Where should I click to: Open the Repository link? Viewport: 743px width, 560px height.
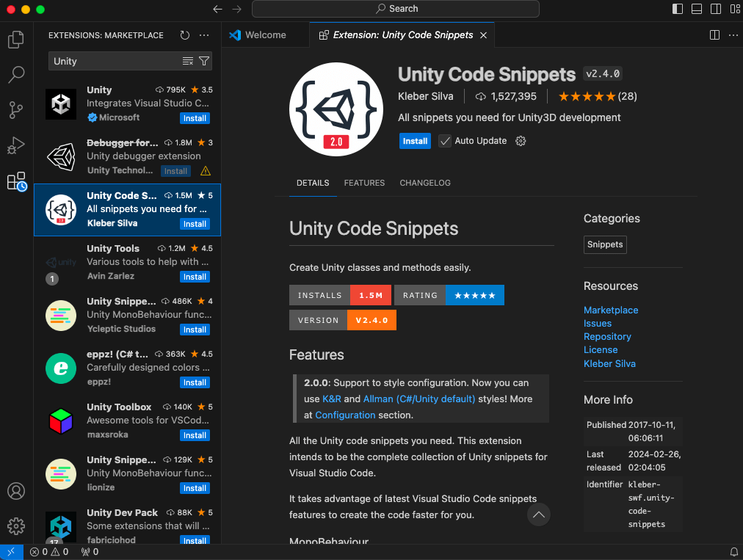pos(607,336)
